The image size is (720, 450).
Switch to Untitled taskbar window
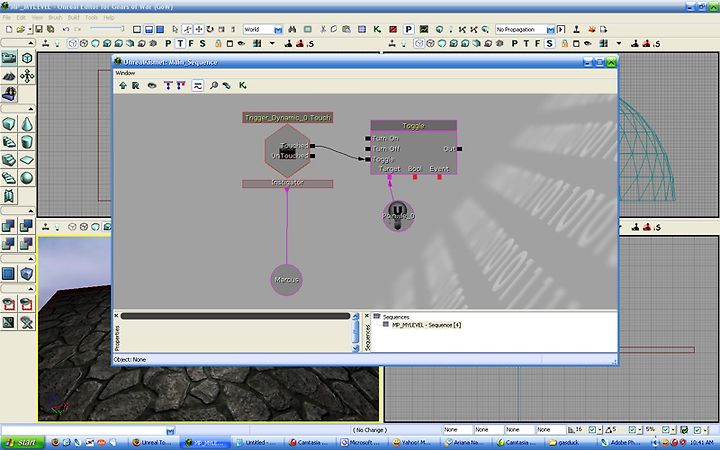[x=256, y=443]
